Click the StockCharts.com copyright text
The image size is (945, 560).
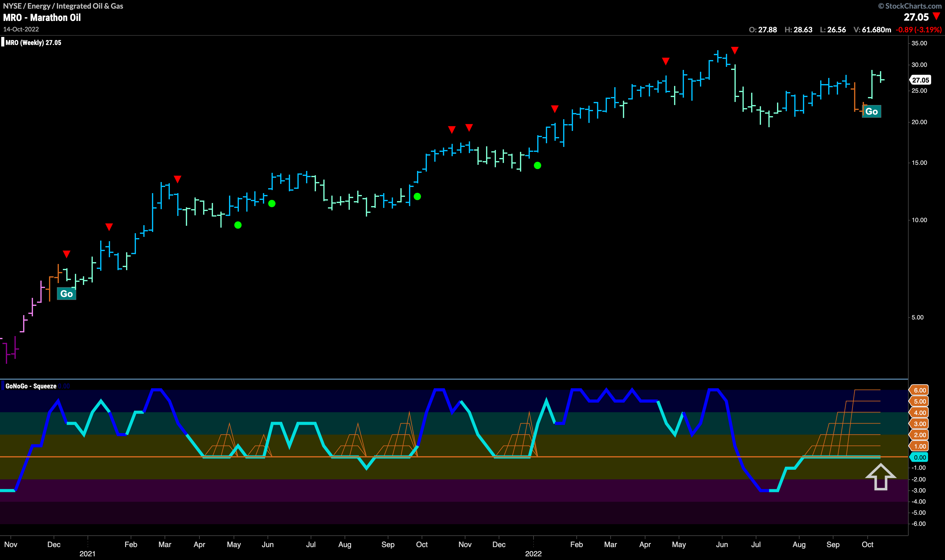[910, 6]
